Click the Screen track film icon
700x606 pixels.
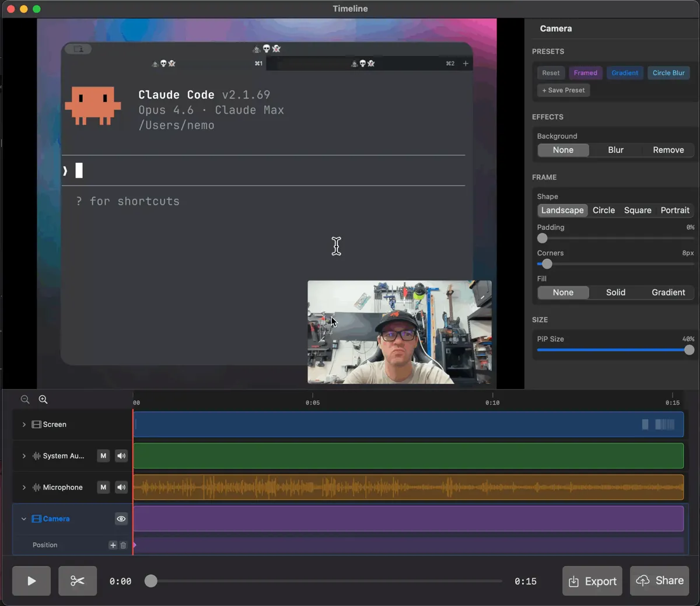(x=36, y=425)
